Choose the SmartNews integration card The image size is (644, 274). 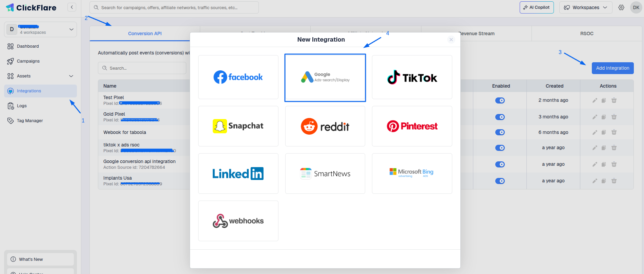[x=325, y=174]
